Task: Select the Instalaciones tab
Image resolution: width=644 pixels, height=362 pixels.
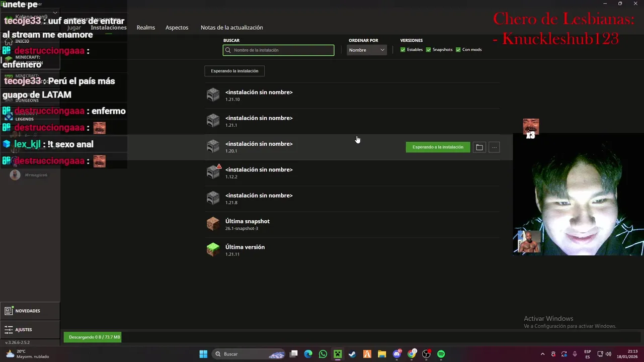Action: click(x=109, y=28)
